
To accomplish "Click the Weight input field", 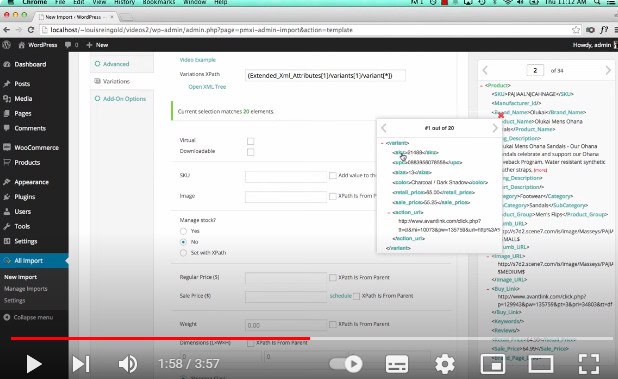I will point(286,325).
